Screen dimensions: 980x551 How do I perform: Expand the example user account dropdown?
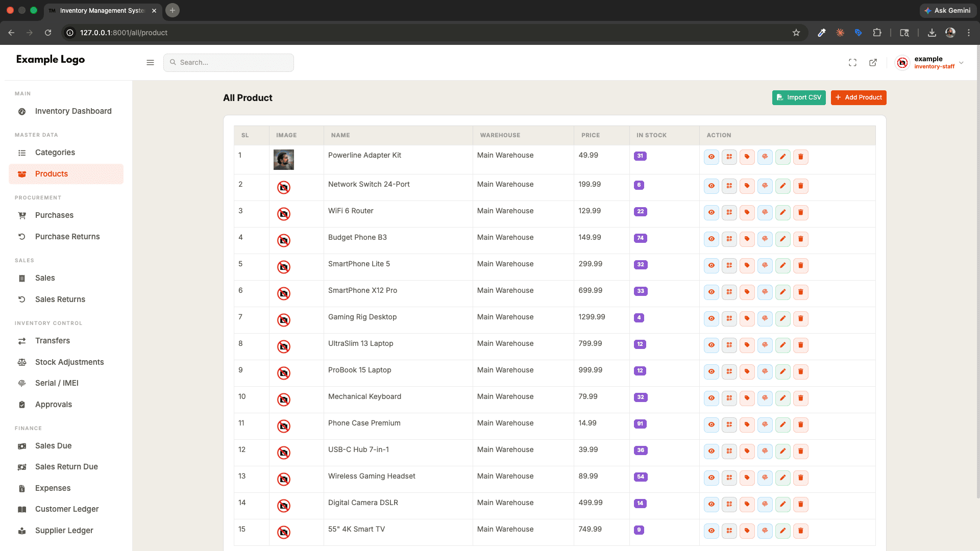929,62
